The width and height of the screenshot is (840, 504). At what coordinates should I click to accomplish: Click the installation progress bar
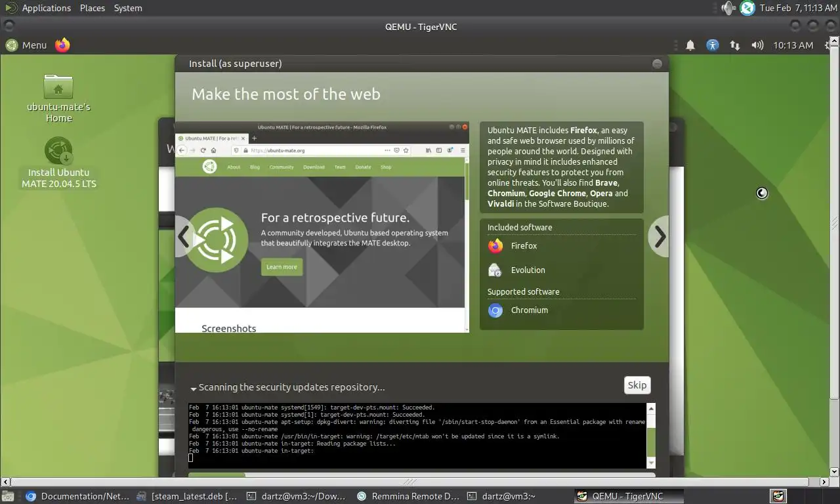pyautogui.click(x=421, y=474)
